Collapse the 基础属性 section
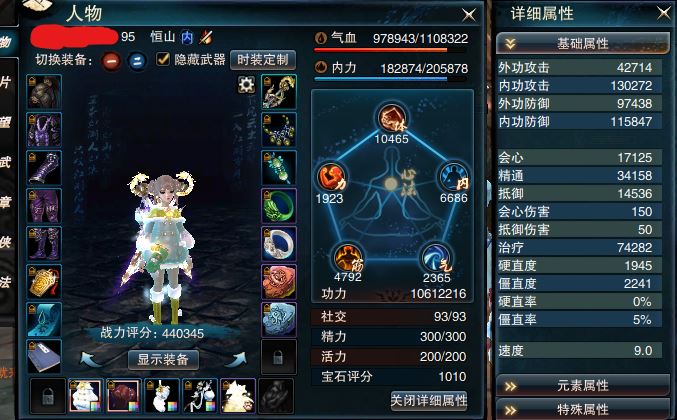 [x=582, y=44]
